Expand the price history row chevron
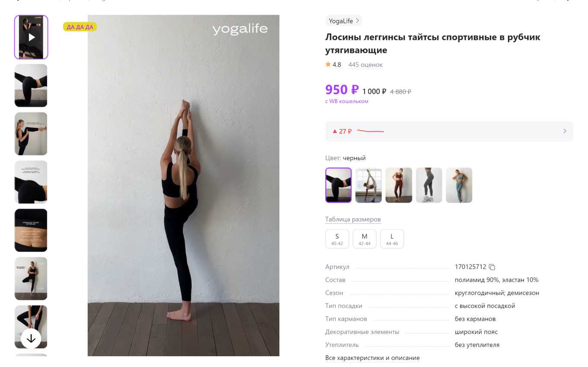Image resolution: width=588 pixels, height=367 pixels. (564, 131)
